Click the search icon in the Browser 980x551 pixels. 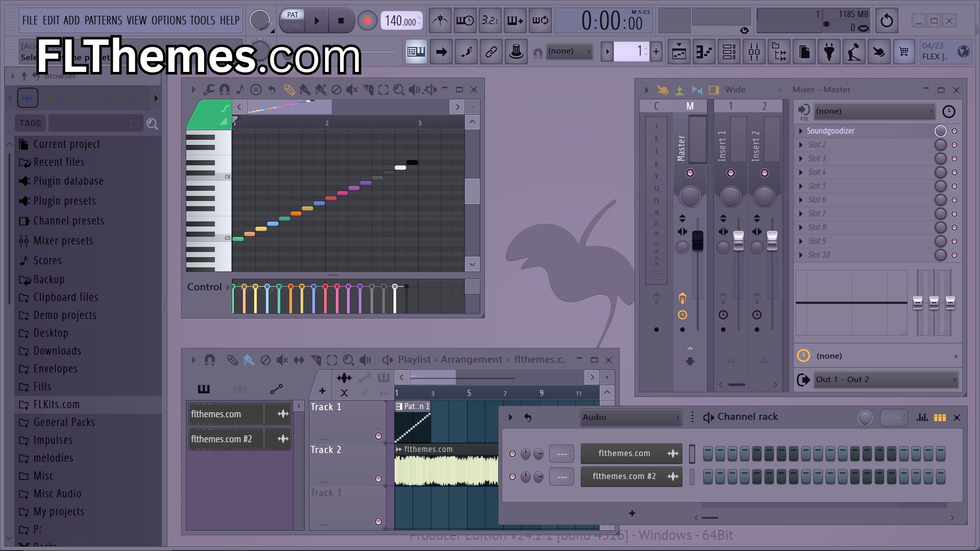click(x=152, y=123)
